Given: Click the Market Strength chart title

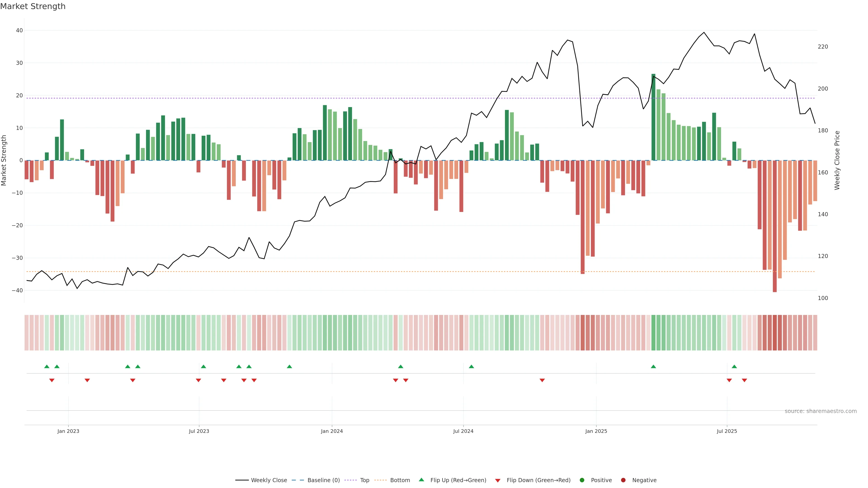Looking at the screenshot, I should 33,6.
